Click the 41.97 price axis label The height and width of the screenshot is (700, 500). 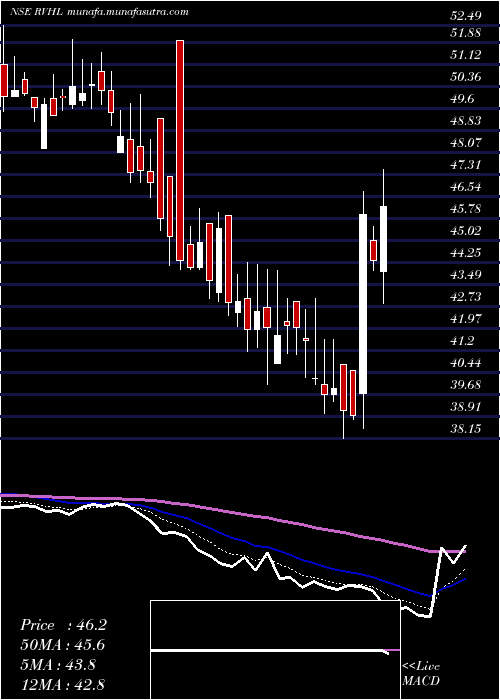[x=466, y=319]
